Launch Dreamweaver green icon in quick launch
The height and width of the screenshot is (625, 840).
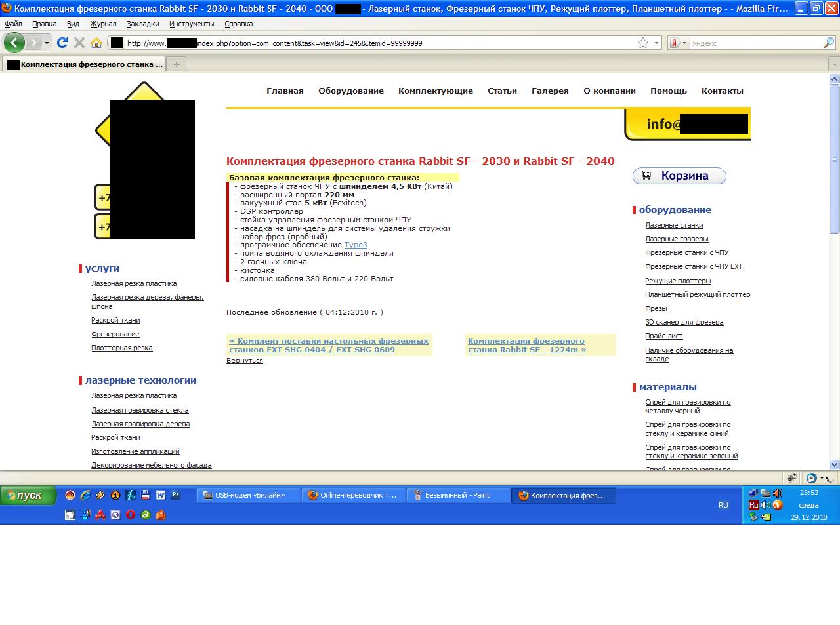click(x=146, y=515)
